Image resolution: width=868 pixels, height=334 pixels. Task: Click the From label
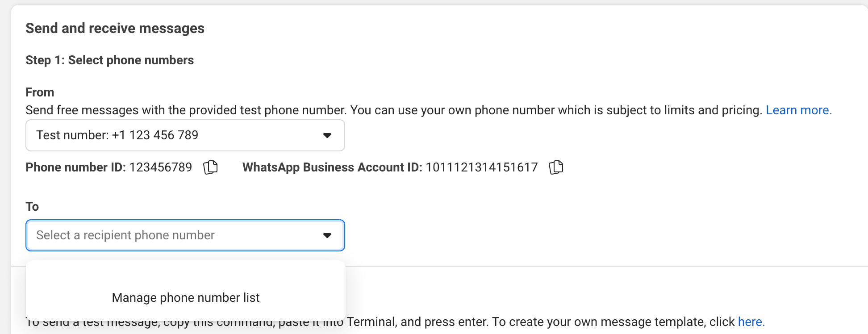tap(40, 92)
